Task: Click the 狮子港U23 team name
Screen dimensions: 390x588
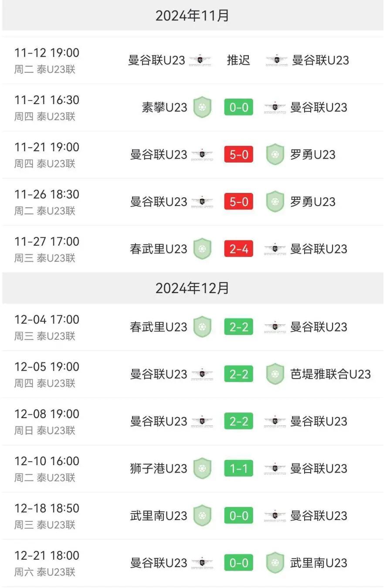Action: 158,468
